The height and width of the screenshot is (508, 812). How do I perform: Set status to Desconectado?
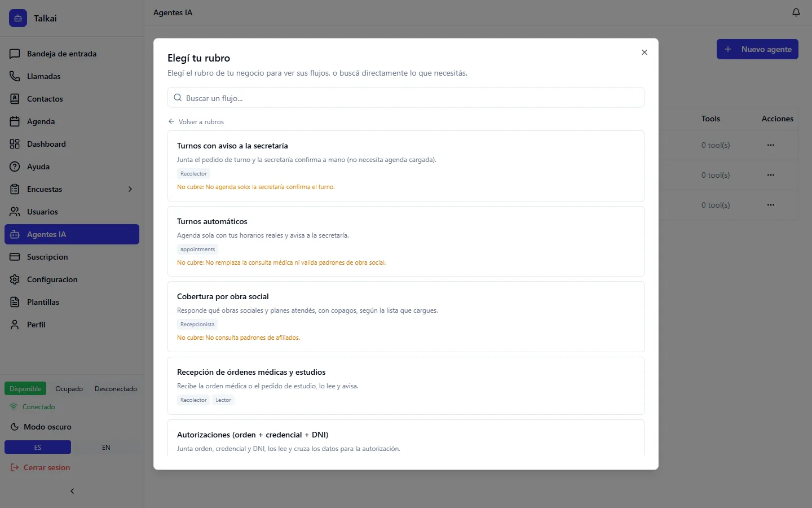click(x=116, y=389)
